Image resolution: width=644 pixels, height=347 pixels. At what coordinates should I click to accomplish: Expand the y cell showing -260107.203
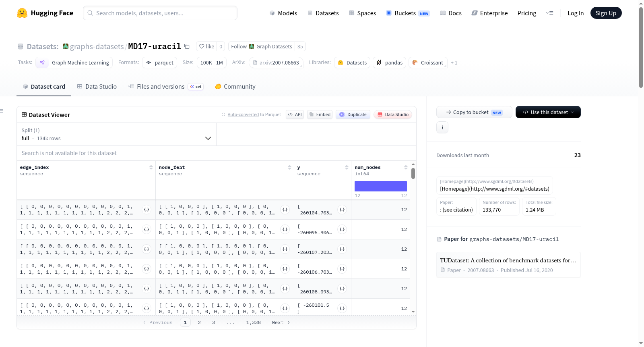pyautogui.click(x=342, y=249)
